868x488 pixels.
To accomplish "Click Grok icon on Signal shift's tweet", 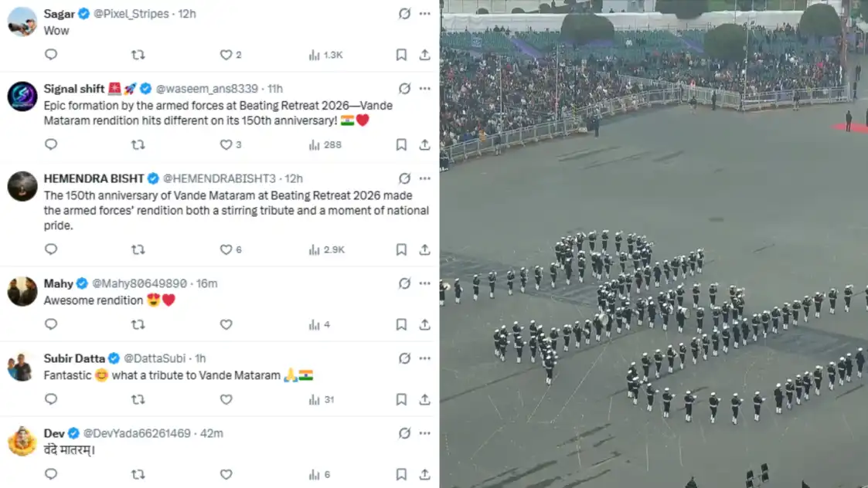I will click(x=405, y=89).
